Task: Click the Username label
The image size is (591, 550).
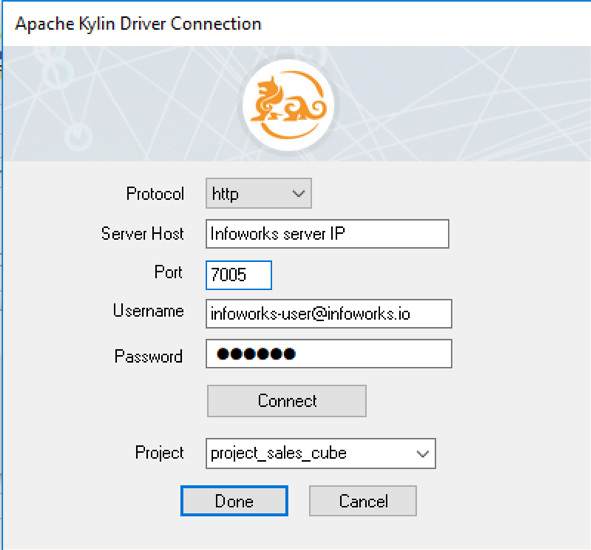Action: pyautogui.click(x=148, y=311)
